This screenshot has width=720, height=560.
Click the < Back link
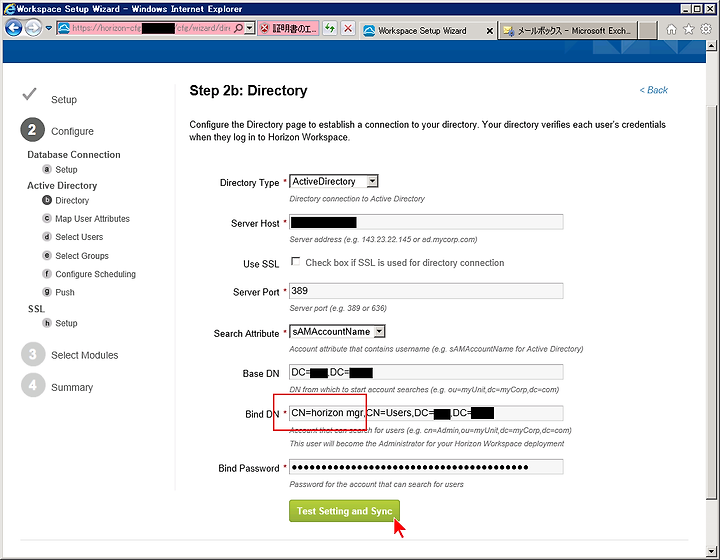point(653,90)
